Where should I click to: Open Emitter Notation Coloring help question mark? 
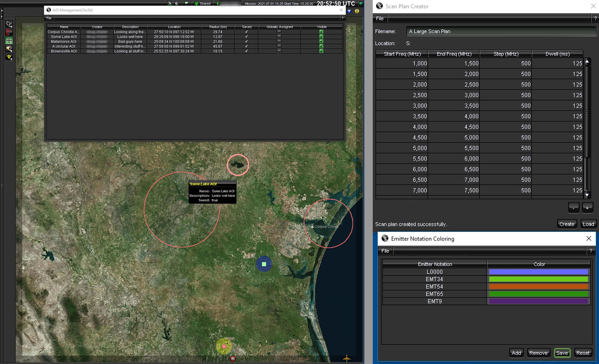(x=591, y=251)
